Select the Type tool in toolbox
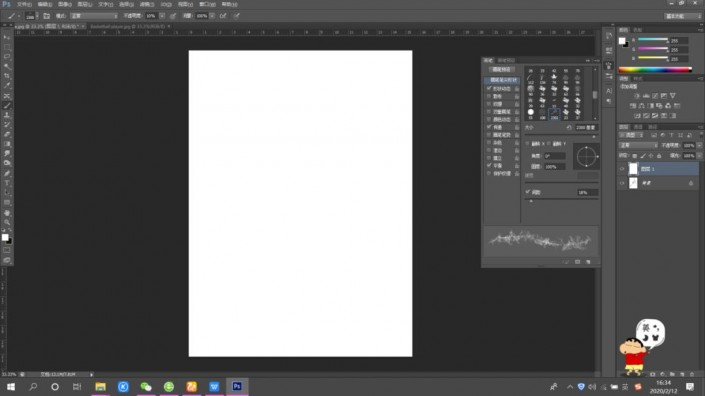705x396 pixels. pyautogui.click(x=7, y=183)
